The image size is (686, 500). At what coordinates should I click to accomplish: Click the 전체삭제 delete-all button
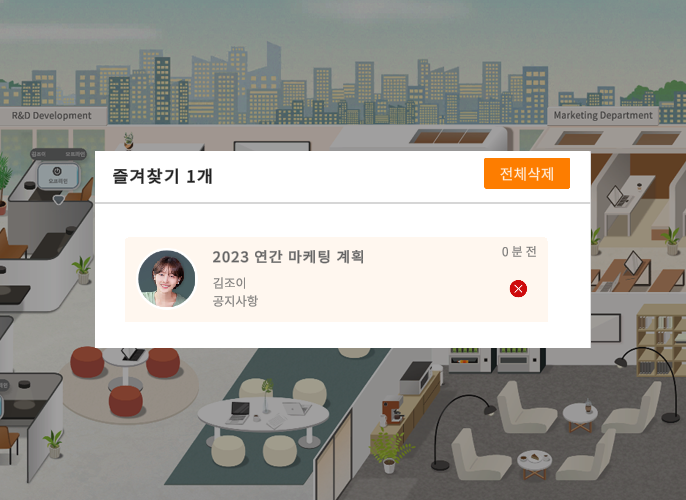(527, 174)
